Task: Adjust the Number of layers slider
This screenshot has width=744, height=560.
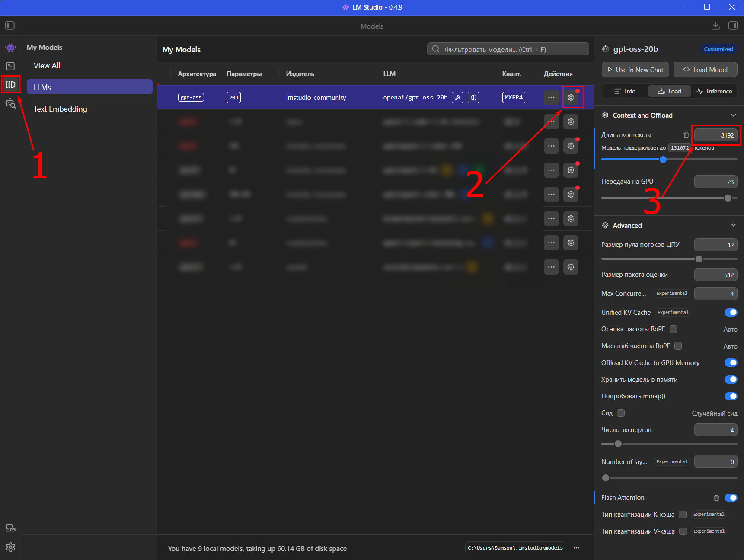Action: (606, 478)
